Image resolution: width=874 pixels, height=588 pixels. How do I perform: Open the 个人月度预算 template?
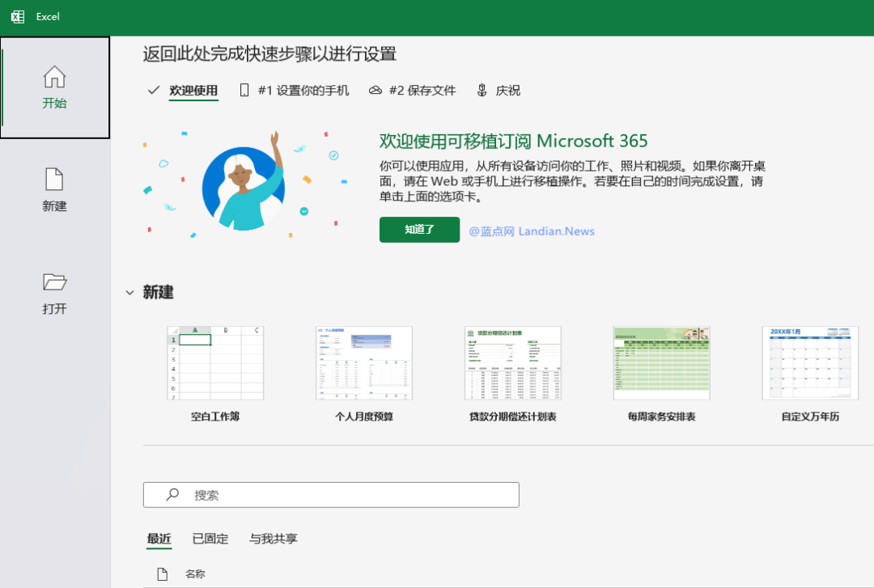point(364,374)
